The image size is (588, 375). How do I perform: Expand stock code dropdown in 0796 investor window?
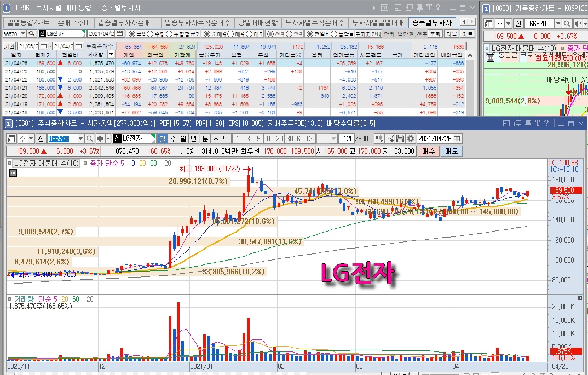[x=22, y=34]
